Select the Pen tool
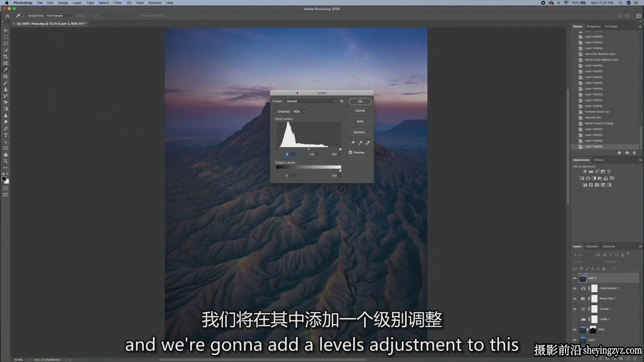This screenshot has width=644, height=362. [6, 129]
